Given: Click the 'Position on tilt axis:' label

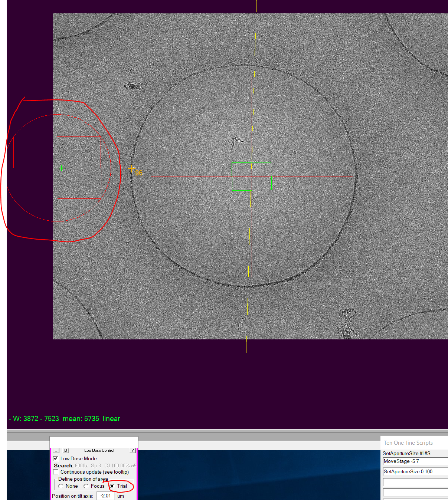Looking at the screenshot, I should (72, 496).
